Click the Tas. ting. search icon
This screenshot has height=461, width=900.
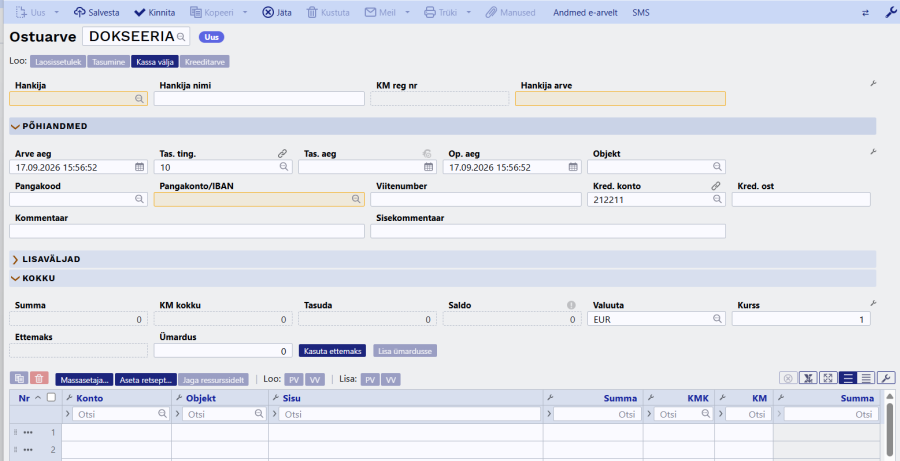284,166
